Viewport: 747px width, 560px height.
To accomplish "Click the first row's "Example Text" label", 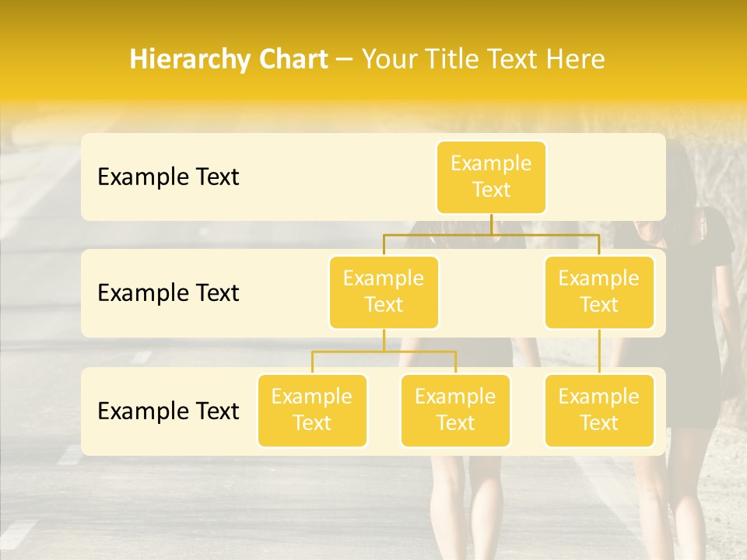I will click(168, 177).
